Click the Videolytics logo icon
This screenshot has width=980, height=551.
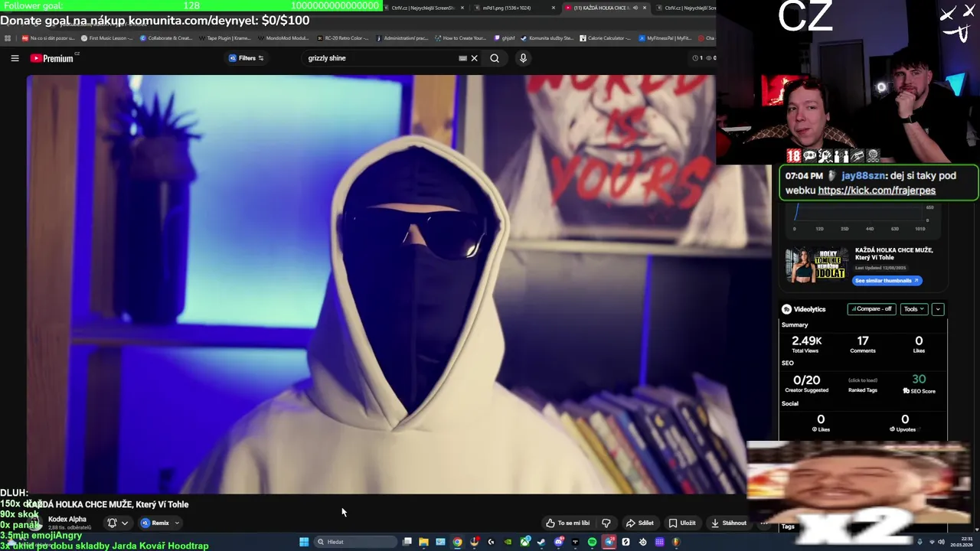(786, 309)
